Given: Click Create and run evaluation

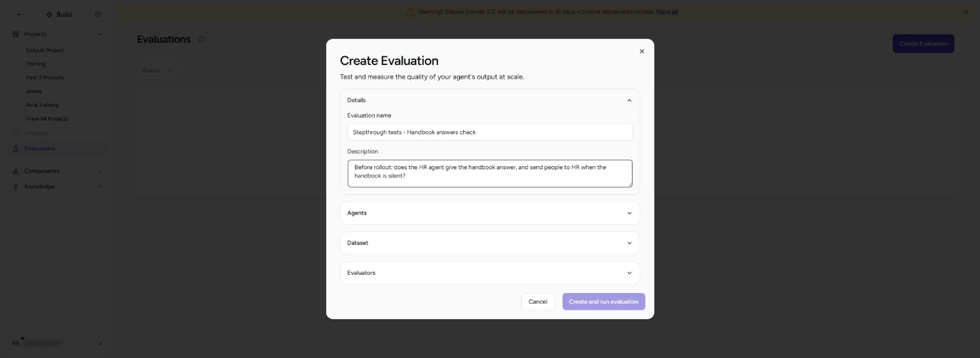Looking at the screenshot, I should coord(603,302).
